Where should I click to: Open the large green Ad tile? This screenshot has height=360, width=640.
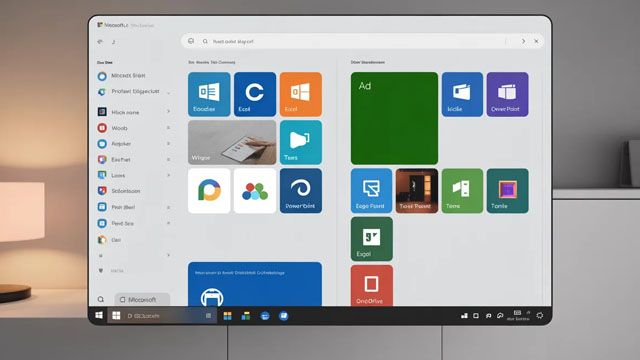point(394,118)
